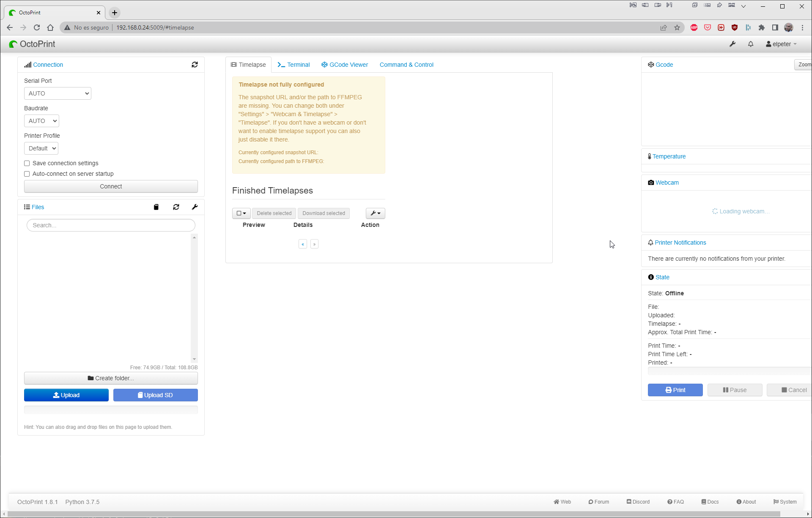The height and width of the screenshot is (518, 812).
Task: Open the notifications bell icon
Action: [x=750, y=44]
